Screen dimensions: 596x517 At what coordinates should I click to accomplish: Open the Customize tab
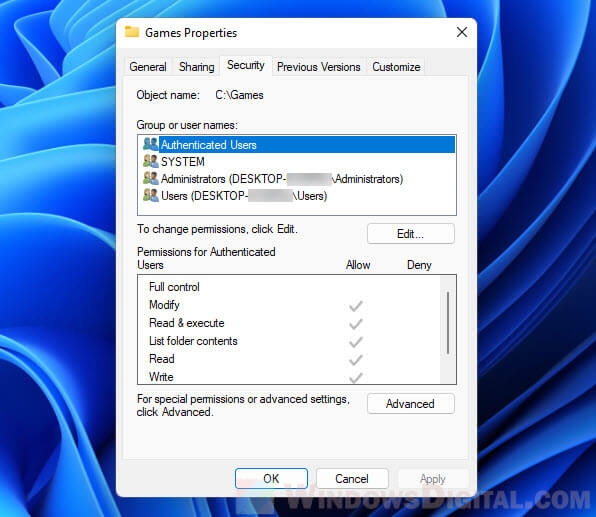[x=396, y=67]
